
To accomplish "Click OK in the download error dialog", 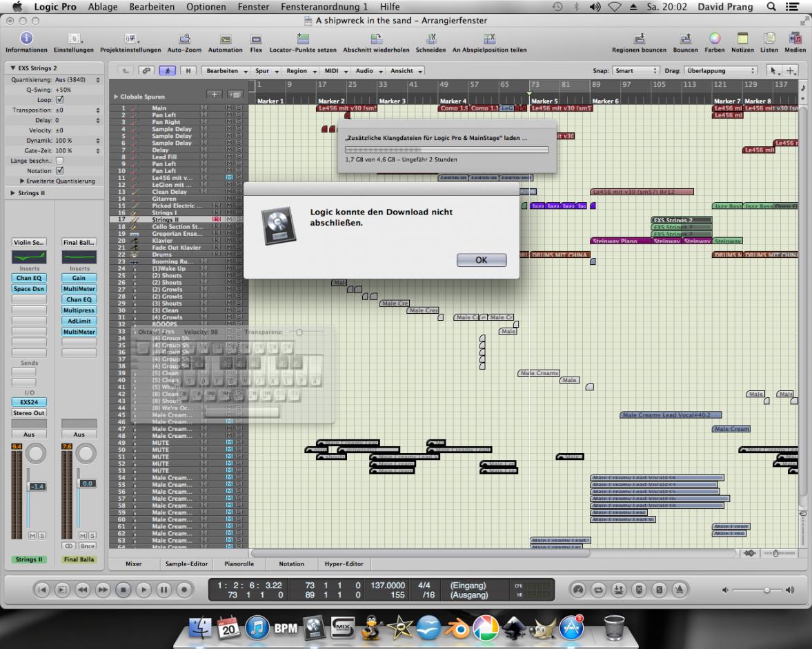I will point(481,260).
